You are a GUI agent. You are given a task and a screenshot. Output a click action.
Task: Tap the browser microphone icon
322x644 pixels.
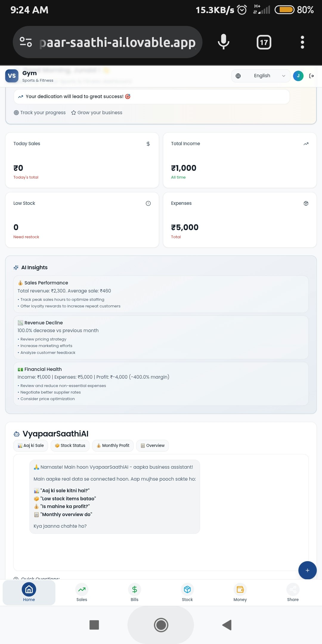(223, 42)
